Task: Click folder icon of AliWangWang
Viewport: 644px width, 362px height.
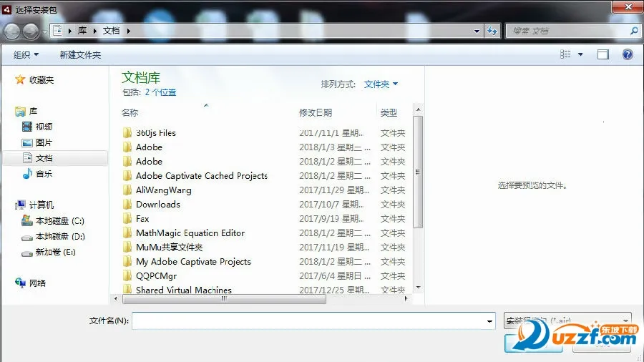Action: (127, 190)
